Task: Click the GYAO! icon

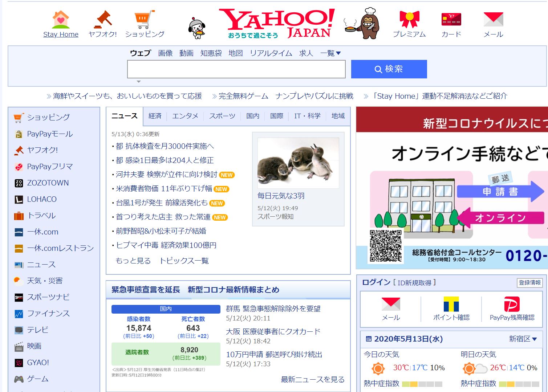Action: click(19, 363)
